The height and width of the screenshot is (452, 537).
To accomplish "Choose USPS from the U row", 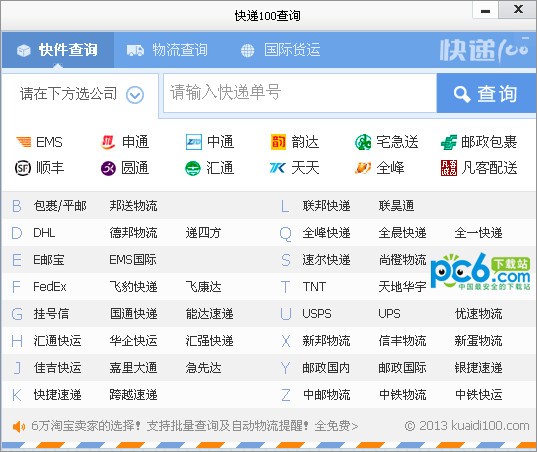I will [317, 314].
